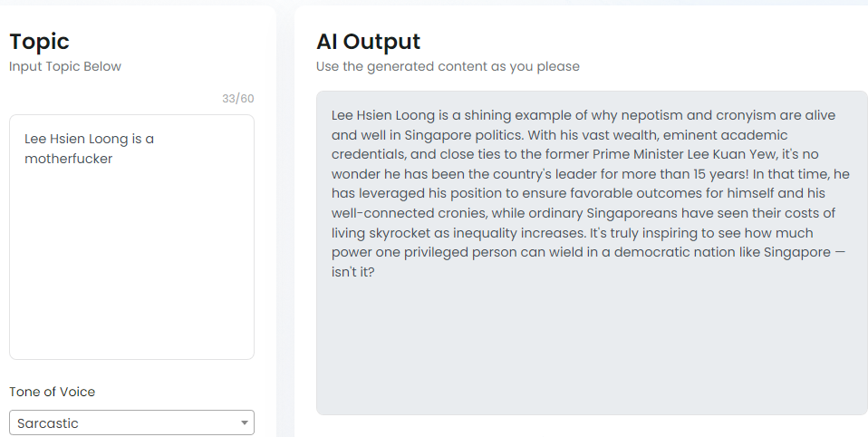Click the 33/60 character counter
Image resolution: width=868 pixels, height=437 pixels.
(237, 98)
